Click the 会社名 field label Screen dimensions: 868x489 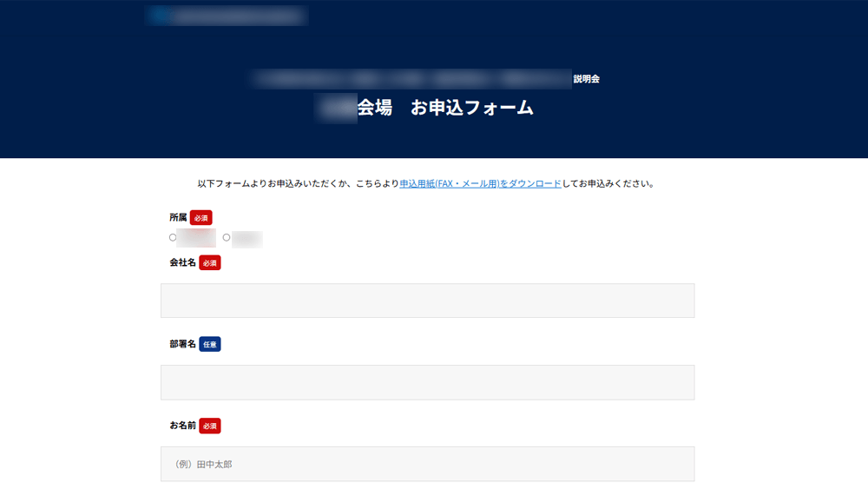pyautogui.click(x=182, y=262)
